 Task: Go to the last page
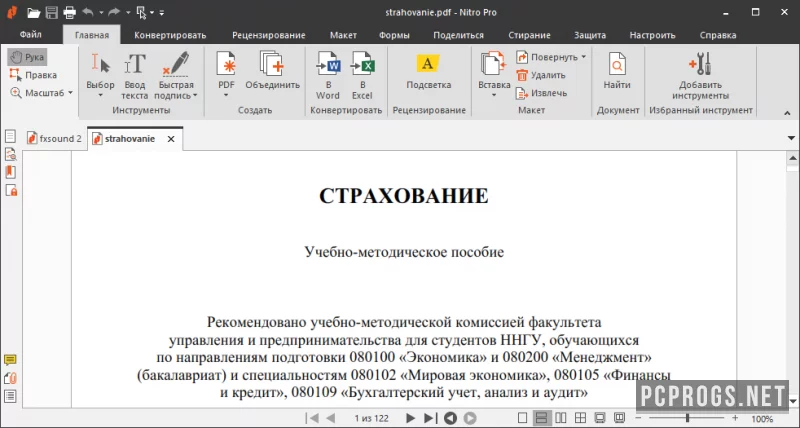pyautogui.click(x=430, y=418)
